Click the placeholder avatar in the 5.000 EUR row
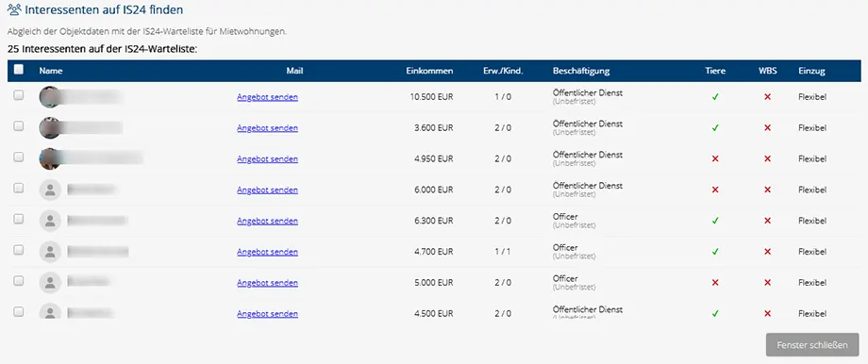This screenshot has width=868, height=364. click(50, 283)
